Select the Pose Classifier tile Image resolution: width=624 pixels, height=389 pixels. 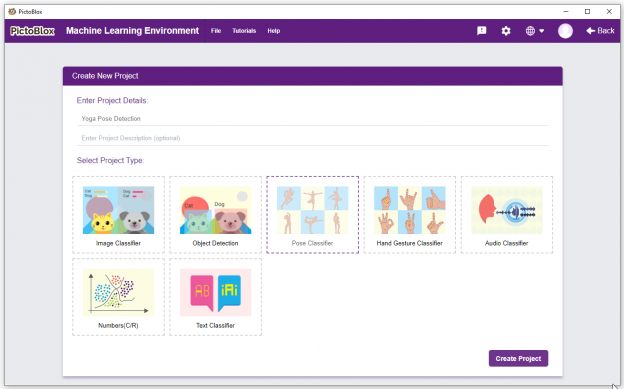312,215
